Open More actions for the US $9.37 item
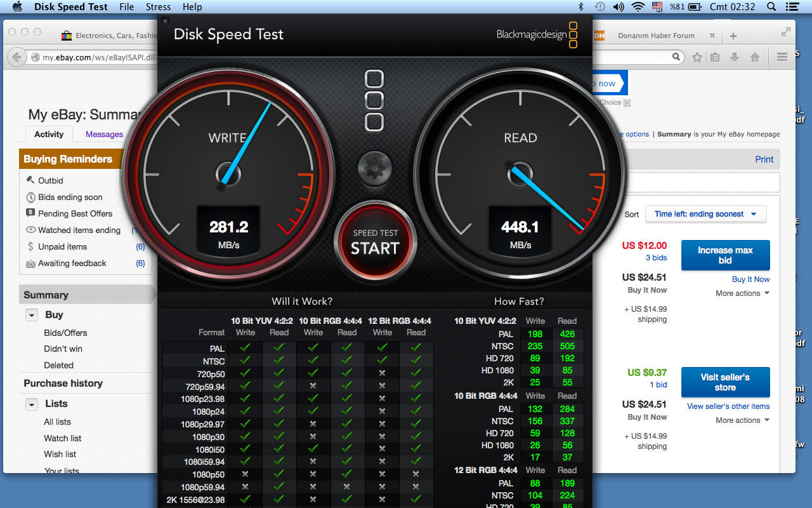Image resolution: width=812 pixels, height=508 pixels. pos(742,420)
